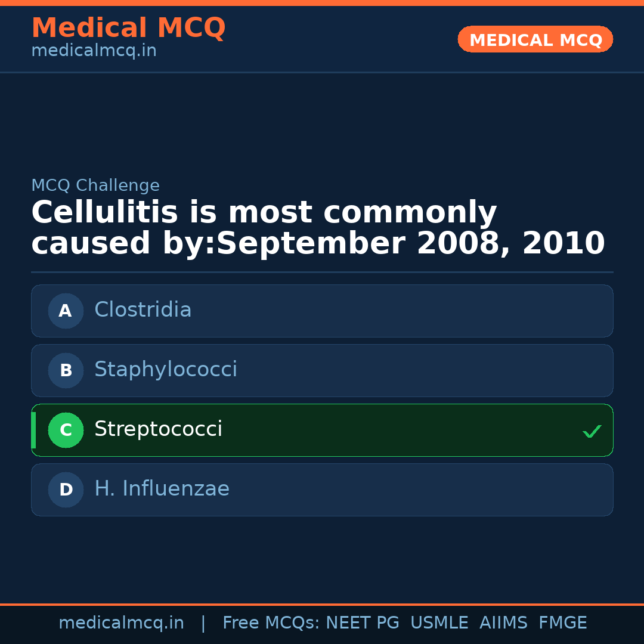Pick the Streptococci answer option
Image resolution: width=644 pixels, height=644 pixels.
point(322,430)
